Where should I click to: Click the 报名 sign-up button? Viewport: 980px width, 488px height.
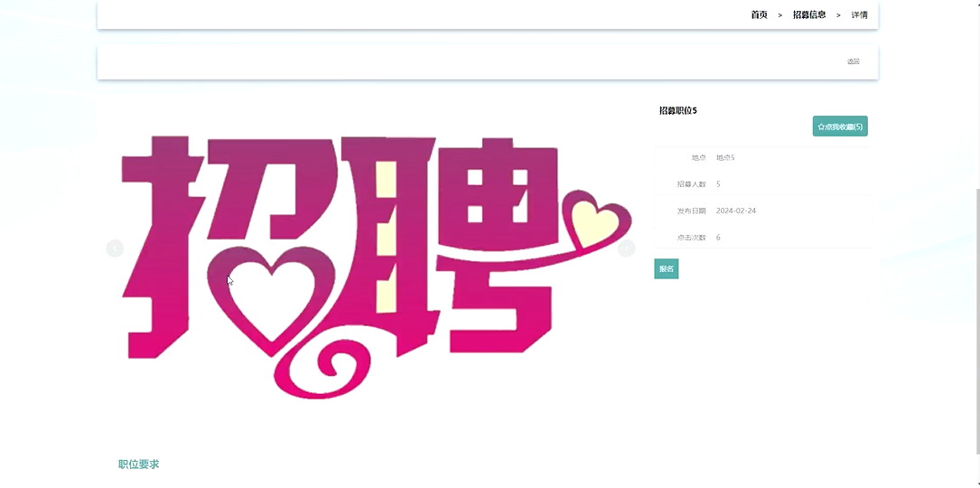[667, 269]
